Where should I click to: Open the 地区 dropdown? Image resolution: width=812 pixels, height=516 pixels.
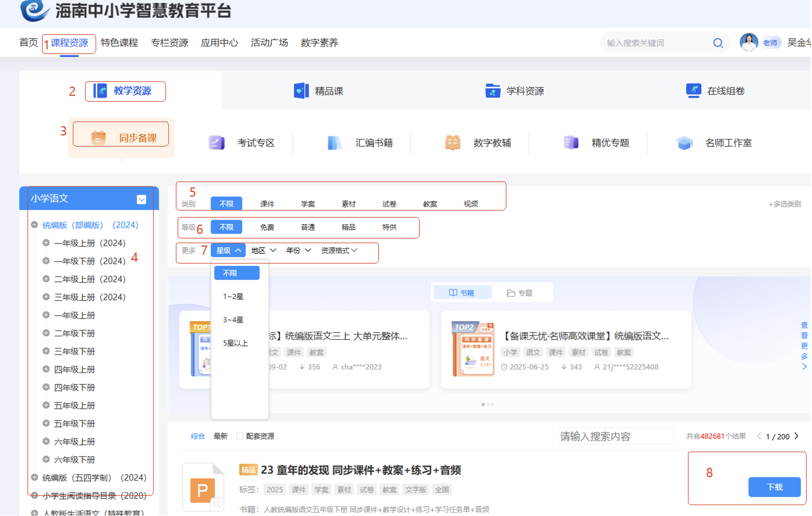(x=263, y=251)
